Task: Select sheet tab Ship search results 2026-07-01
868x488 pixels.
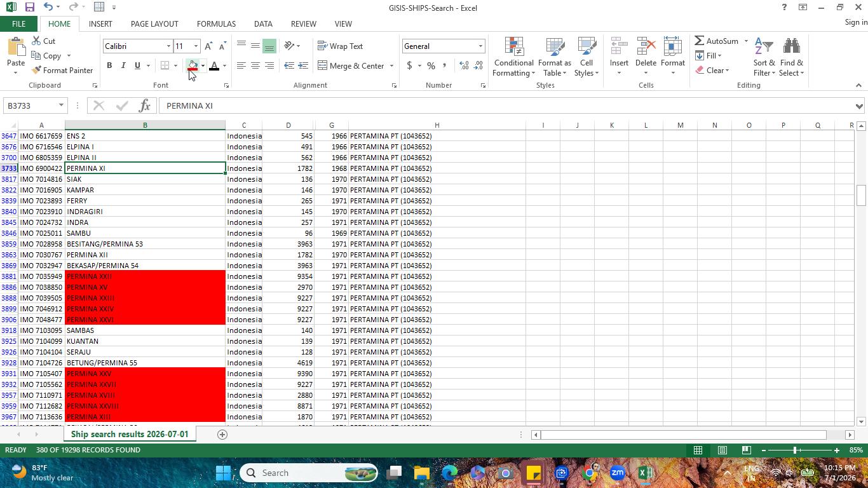Action: pyautogui.click(x=130, y=434)
